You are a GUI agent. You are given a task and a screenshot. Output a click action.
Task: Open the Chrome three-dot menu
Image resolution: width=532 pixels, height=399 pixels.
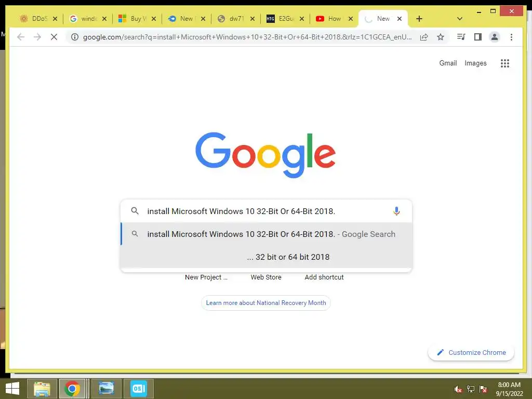(511, 37)
